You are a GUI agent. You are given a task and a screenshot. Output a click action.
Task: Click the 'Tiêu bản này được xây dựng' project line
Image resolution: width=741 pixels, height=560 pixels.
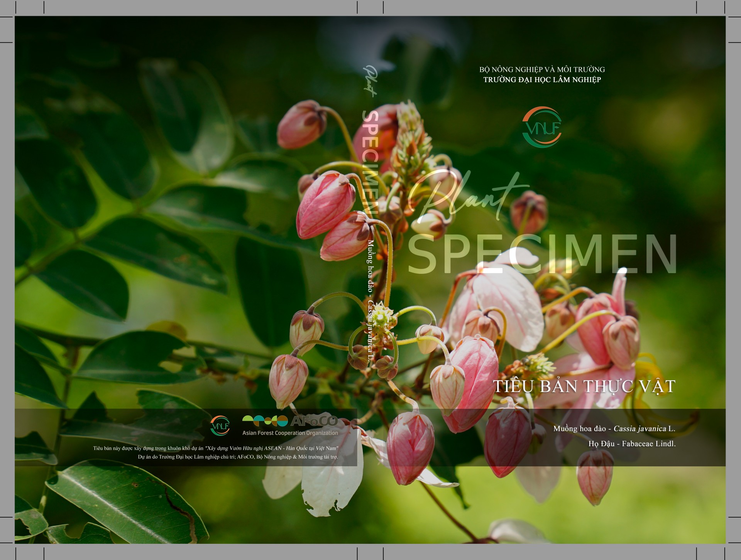(215, 448)
